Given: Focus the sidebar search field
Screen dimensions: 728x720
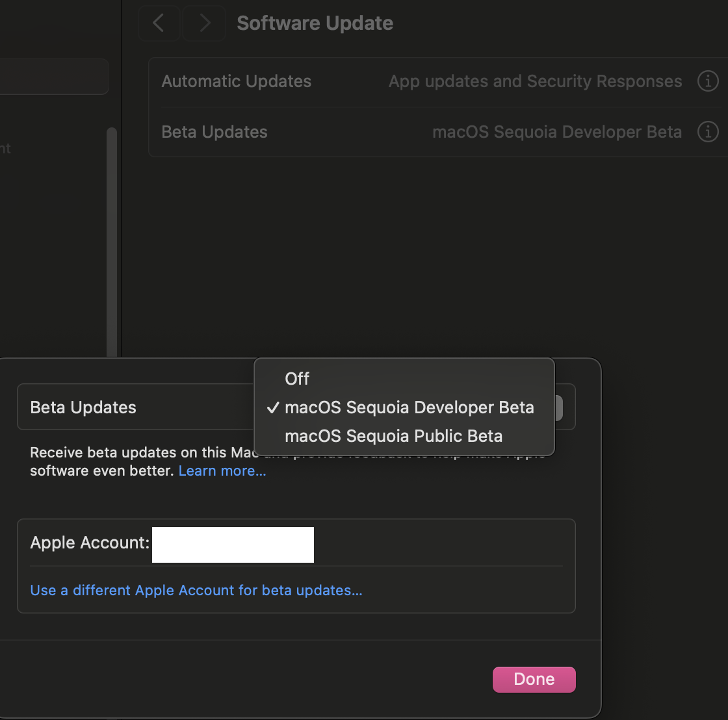Looking at the screenshot, I should pyautogui.click(x=53, y=77).
